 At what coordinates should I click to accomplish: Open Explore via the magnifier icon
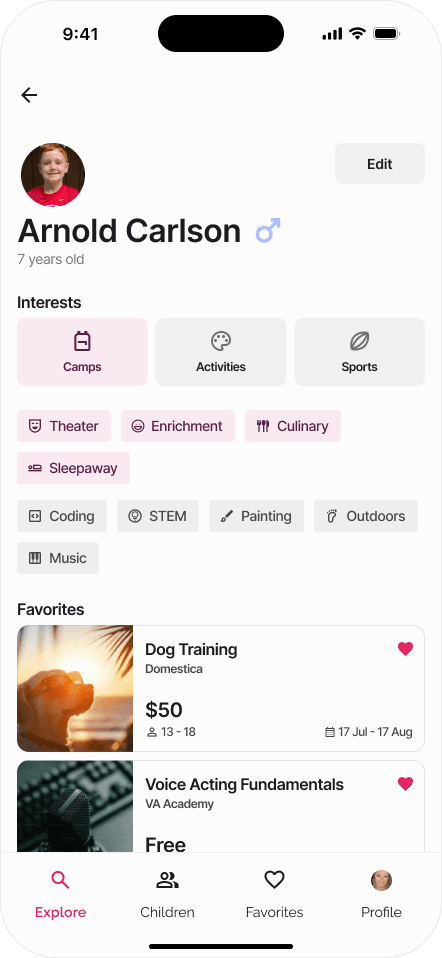click(x=60, y=880)
